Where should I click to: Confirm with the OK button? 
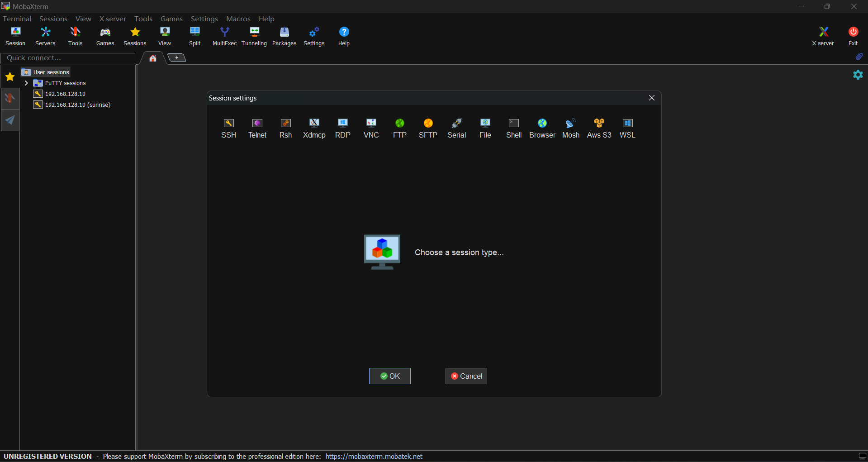[x=389, y=376]
